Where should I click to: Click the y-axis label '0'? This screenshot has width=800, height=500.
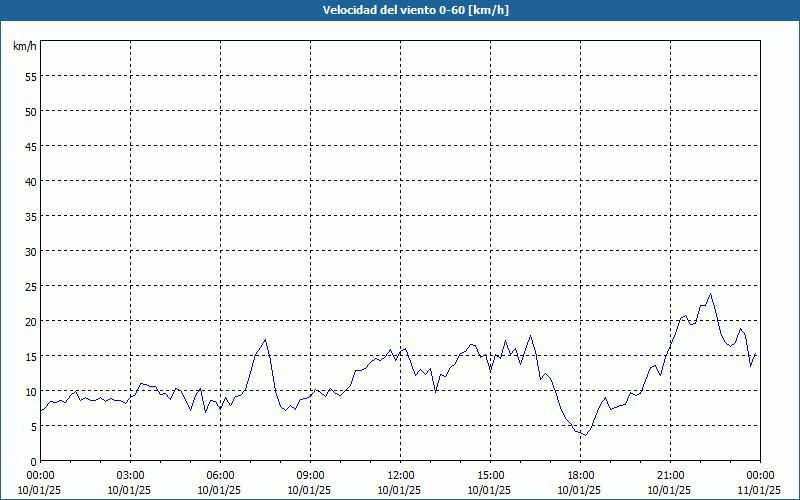(34, 462)
